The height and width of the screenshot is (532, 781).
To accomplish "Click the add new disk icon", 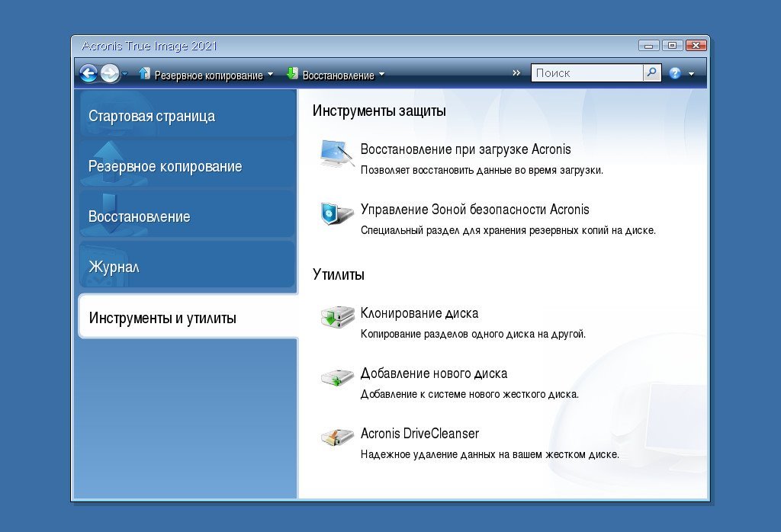I will [336, 378].
